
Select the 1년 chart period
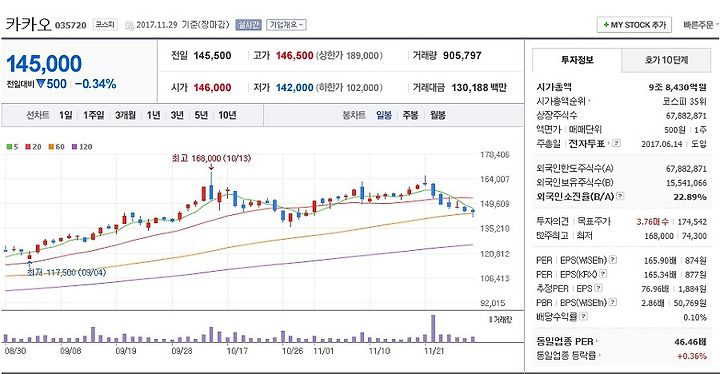[x=153, y=115]
